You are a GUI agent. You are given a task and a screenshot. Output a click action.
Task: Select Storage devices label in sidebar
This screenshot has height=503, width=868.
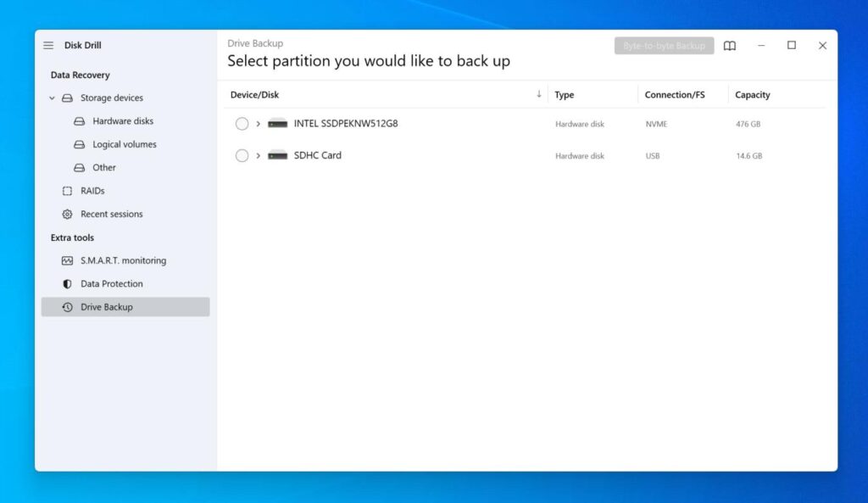coord(111,98)
